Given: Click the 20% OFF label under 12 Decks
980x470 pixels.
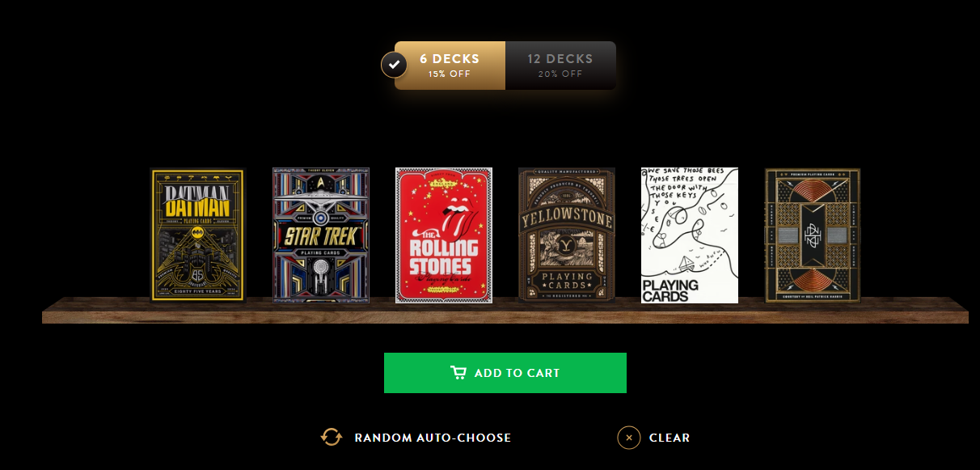Looking at the screenshot, I should 560,74.
